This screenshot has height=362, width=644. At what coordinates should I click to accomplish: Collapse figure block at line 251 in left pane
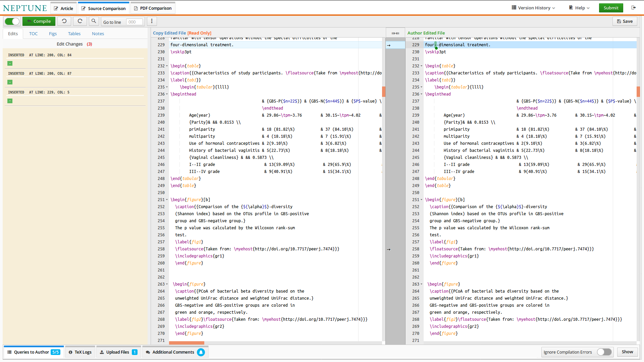pyautogui.click(x=167, y=200)
